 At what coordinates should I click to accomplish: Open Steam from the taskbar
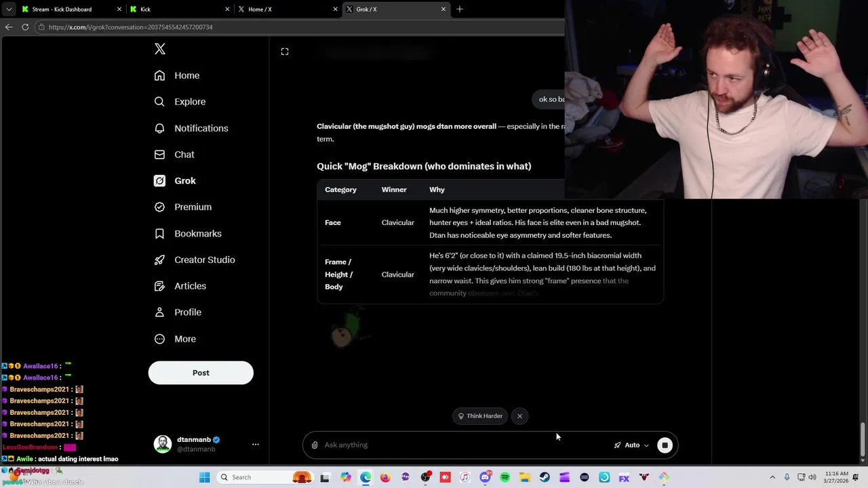click(545, 478)
